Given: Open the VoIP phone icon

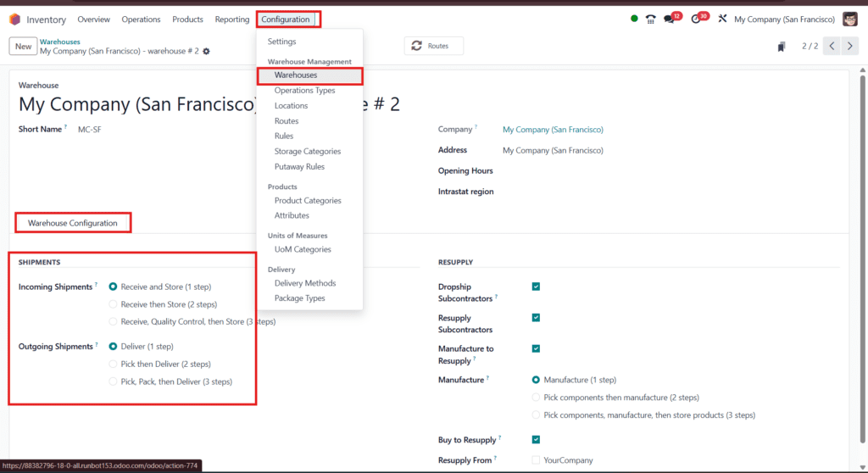Looking at the screenshot, I should coord(650,19).
